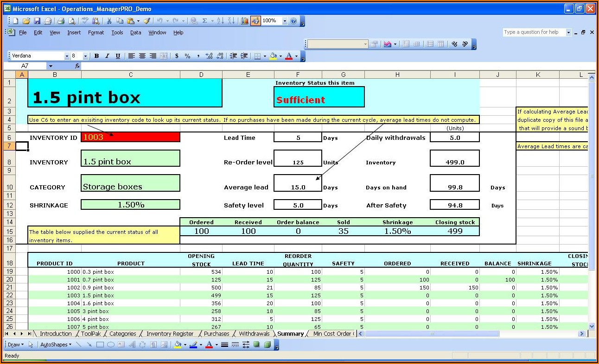Viewport: 599px width, 364px height.
Task: Open the AutoShapes dropdown menu
Action: click(x=56, y=345)
